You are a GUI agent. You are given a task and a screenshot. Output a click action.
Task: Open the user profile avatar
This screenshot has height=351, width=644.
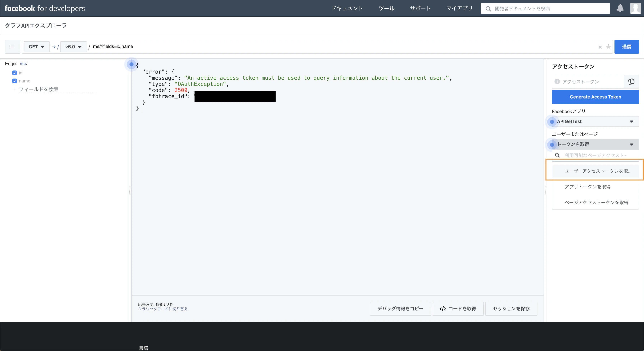635,8
